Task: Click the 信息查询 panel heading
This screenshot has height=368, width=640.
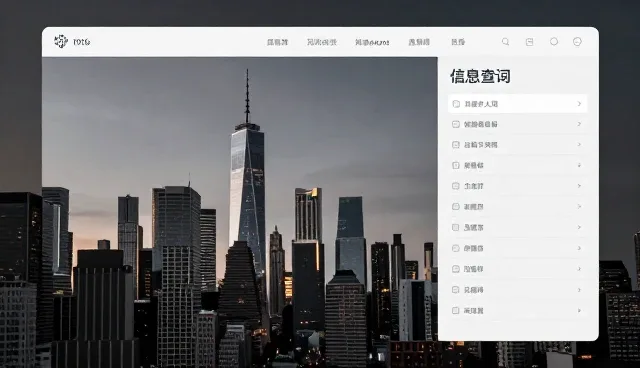Action: (480, 76)
